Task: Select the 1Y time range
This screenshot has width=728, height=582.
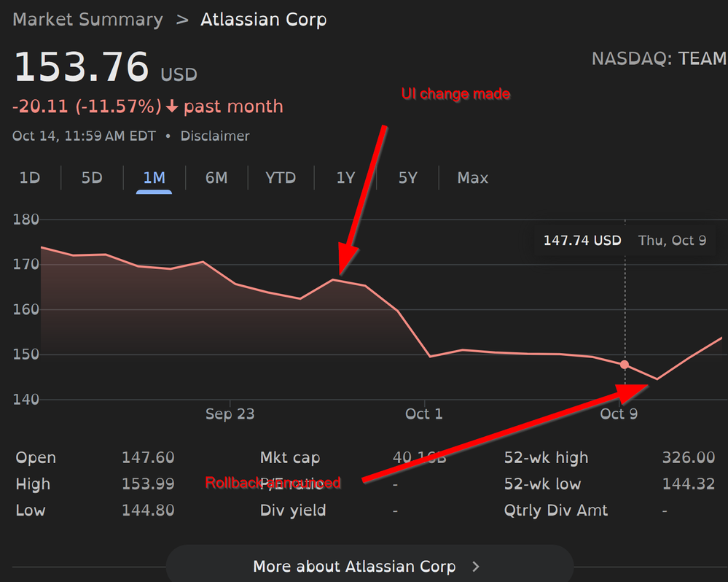Action: tap(345, 177)
